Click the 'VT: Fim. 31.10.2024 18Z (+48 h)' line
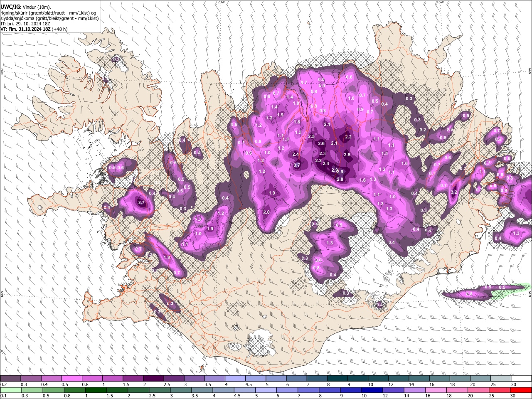The width and height of the screenshot is (532, 399). tap(34, 29)
